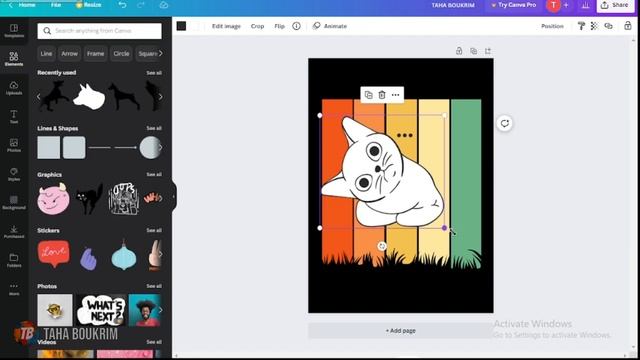Show more filter chips with the arrow

(161, 53)
